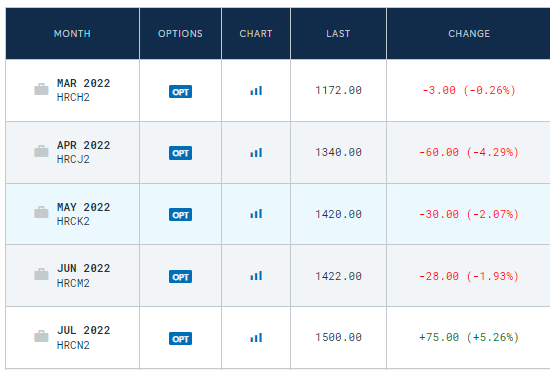This screenshot has width=550, height=370.
Task: Open the chart icon for HRCM2
Action: coord(256,276)
